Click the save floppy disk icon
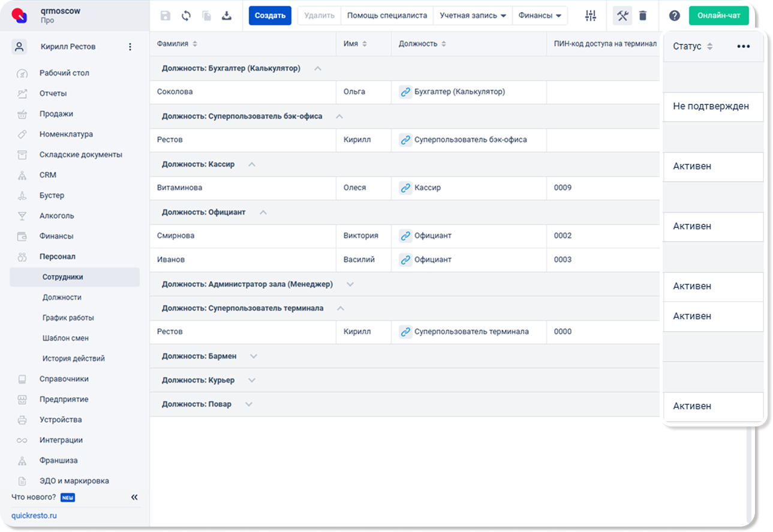The height and width of the screenshot is (532, 773). tap(166, 16)
